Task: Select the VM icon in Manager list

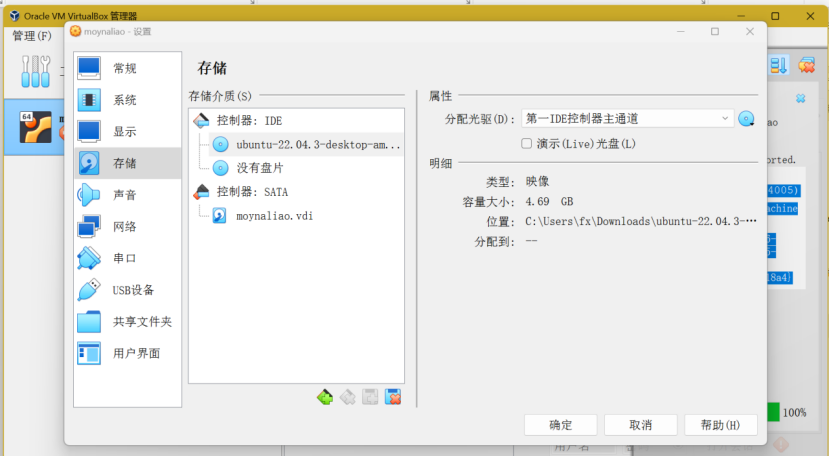Action: tap(35, 127)
